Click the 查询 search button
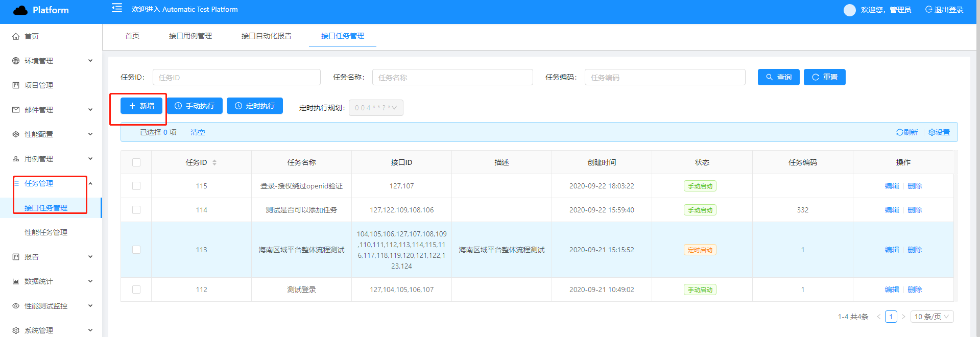The image size is (980, 337). 778,77
